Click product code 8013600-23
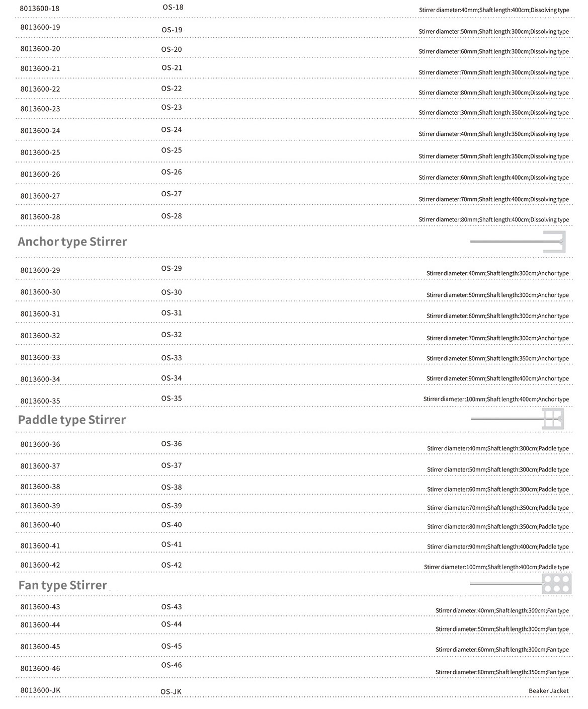The width and height of the screenshot is (588, 709). pyautogui.click(x=40, y=109)
